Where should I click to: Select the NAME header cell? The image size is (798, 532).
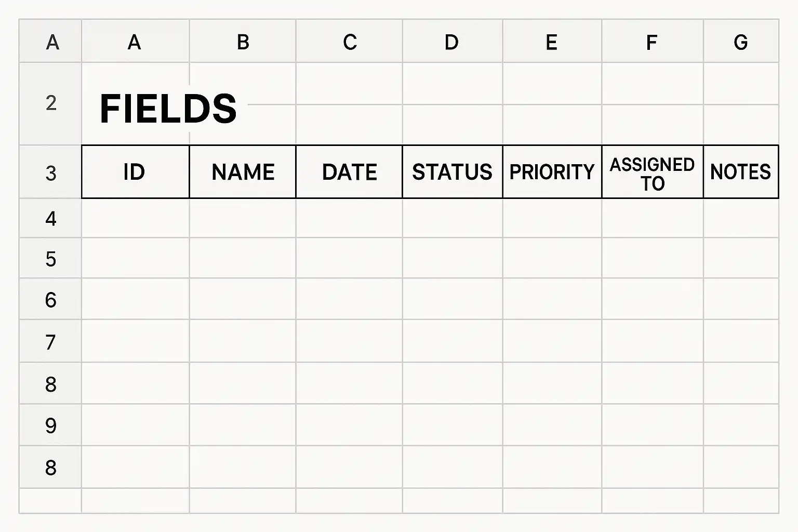point(243,172)
